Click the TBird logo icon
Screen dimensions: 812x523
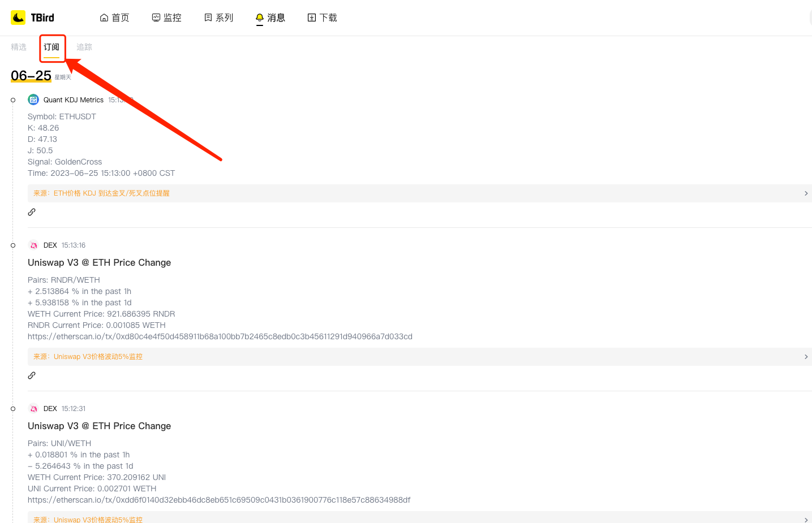point(18,18)
